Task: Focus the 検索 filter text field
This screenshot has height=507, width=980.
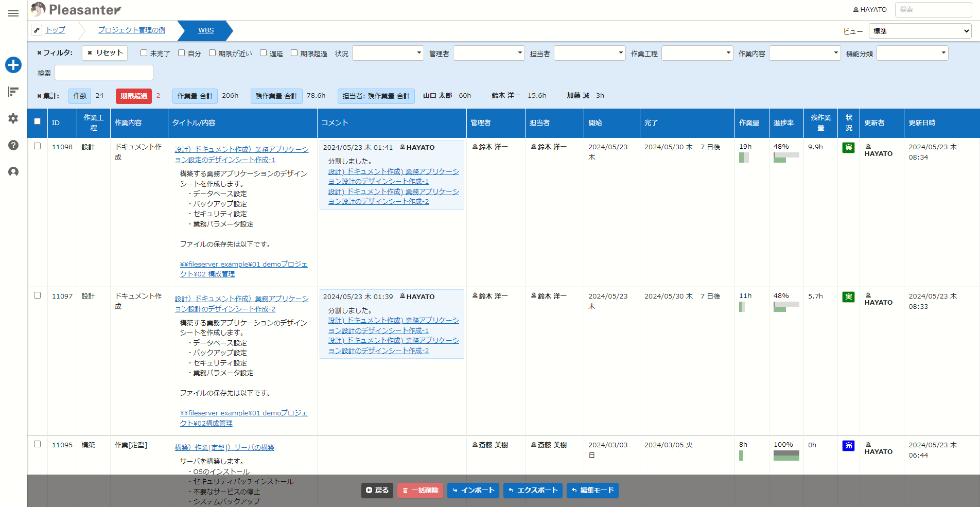Action: tap(104, 73)
